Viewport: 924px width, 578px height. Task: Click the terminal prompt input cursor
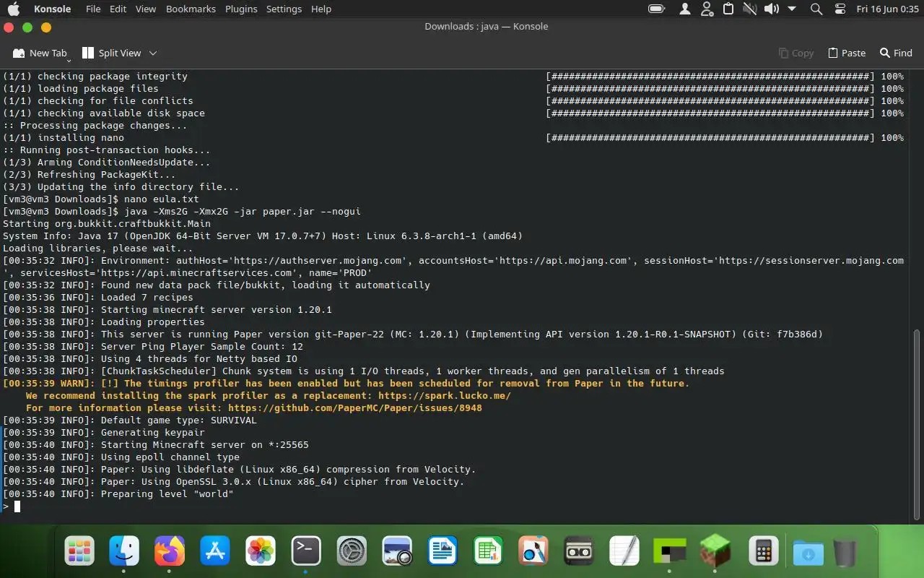click(17, 506)
